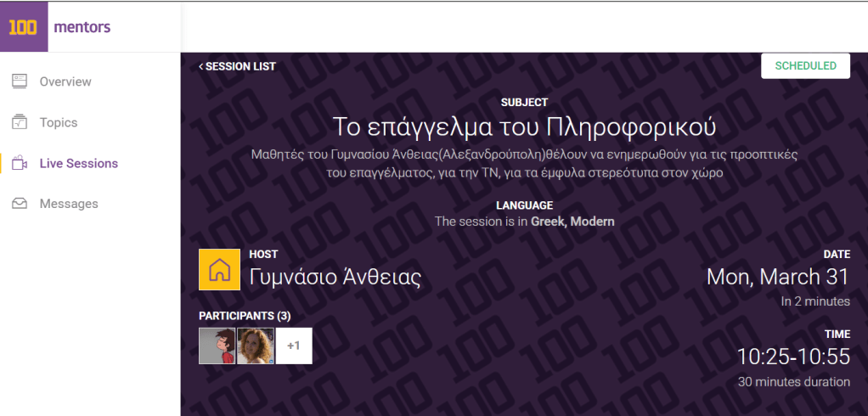Go back to Session List
Image resolution: width=868 pixels, height=416 pixels.
coord(238,66)
